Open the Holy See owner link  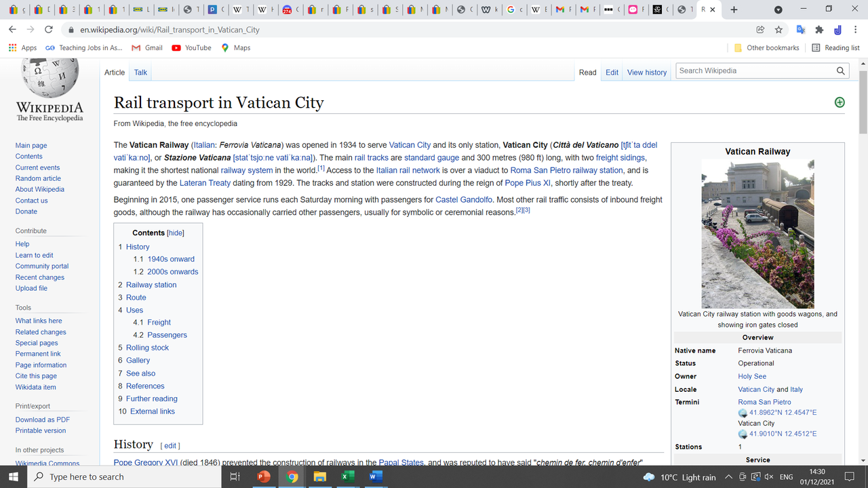tap(752, 376)
